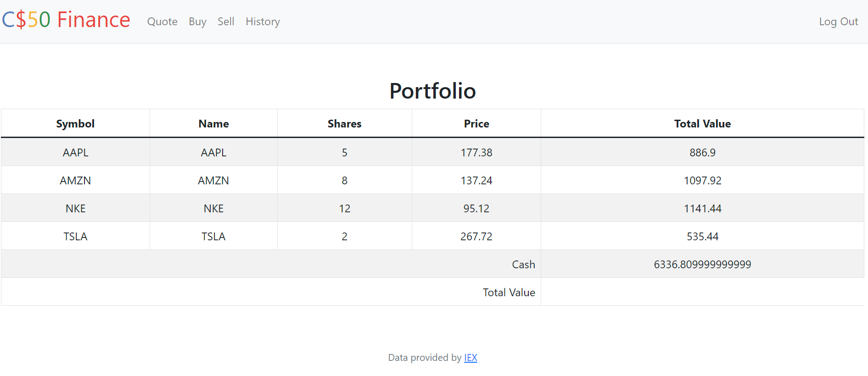This screenshot has width=868, height=376.
Task: View transaction History
Action: (x=263, y=22)
